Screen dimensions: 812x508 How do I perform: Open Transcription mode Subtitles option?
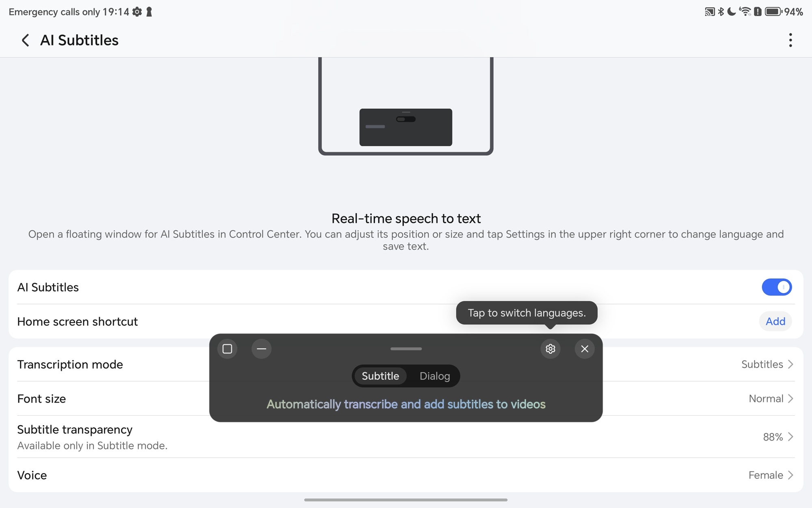click(x=767, y=364)
